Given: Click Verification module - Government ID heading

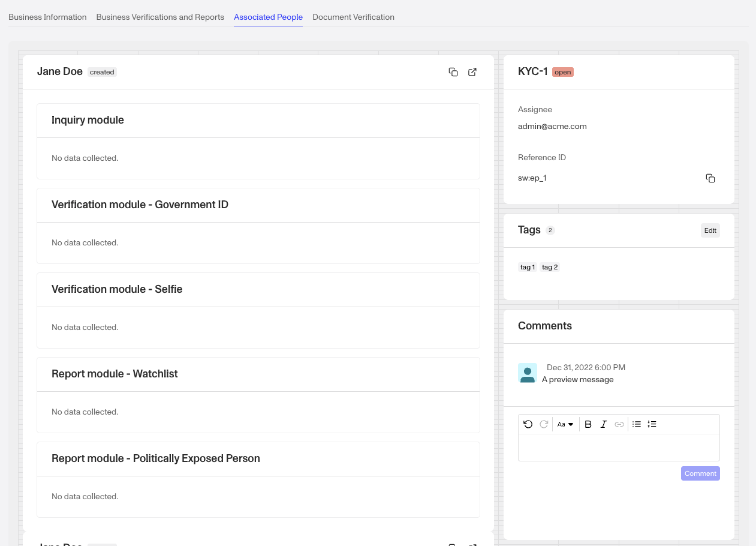Looking at the screenshot, I should coord(140,205).
